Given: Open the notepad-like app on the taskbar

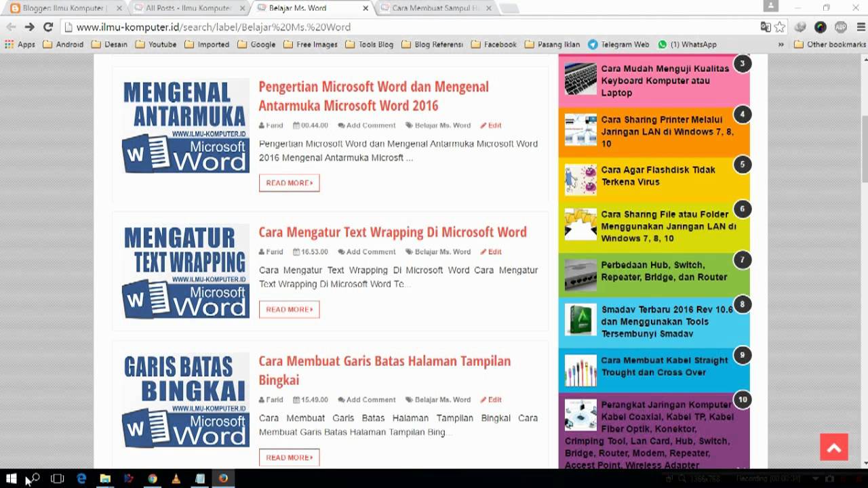Looking at the screenshot, I should pyautogui.click(x=200, y=479).
